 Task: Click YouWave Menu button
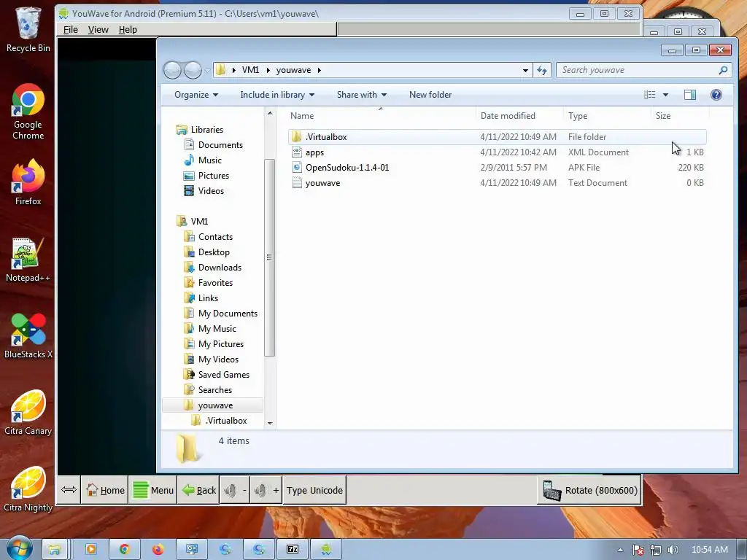(x=153, y=490)
